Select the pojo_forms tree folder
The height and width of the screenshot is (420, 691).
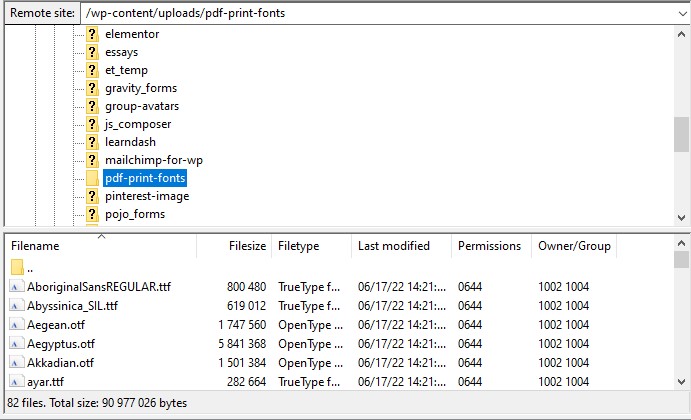pos(135,214)
